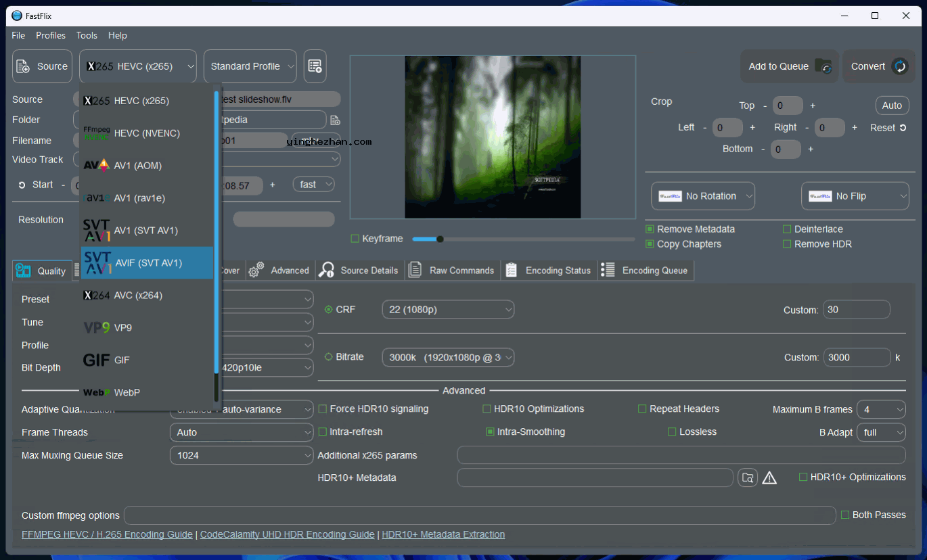
Task: Enable Force HDR10 signaling
Action: point(323,409)
